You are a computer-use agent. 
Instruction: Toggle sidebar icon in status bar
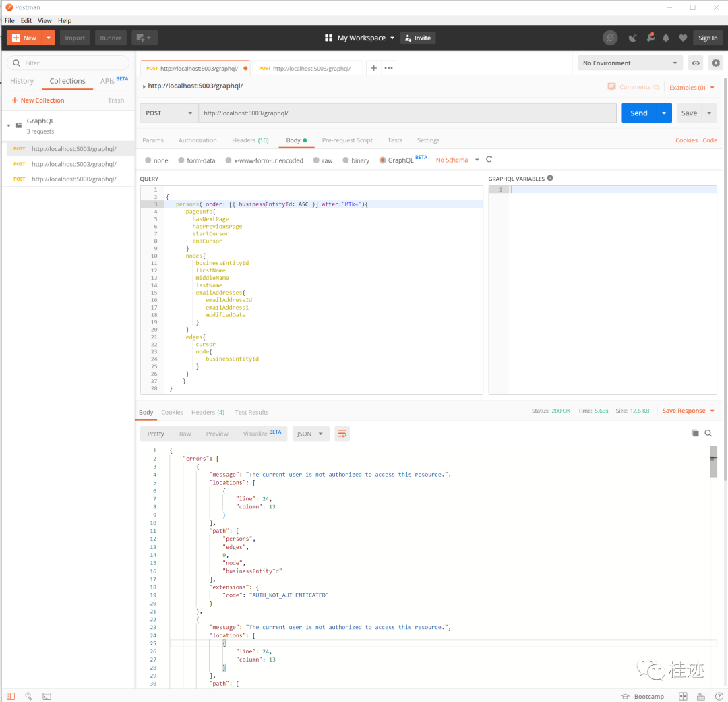click(10, 696)
